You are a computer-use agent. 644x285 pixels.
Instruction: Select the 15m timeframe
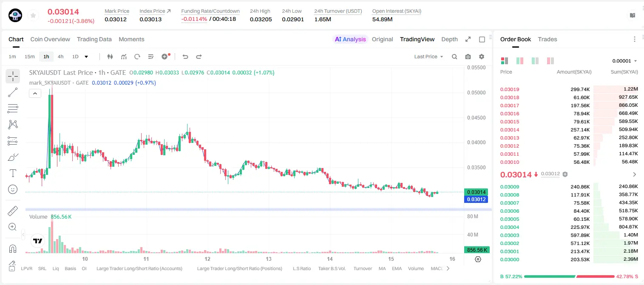click(x=29, y=57)
